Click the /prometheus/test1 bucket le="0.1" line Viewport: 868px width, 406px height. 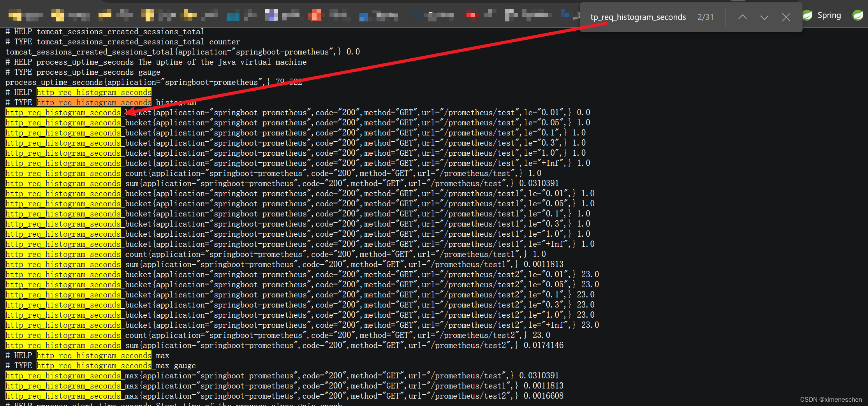click(x=298, y=214)
